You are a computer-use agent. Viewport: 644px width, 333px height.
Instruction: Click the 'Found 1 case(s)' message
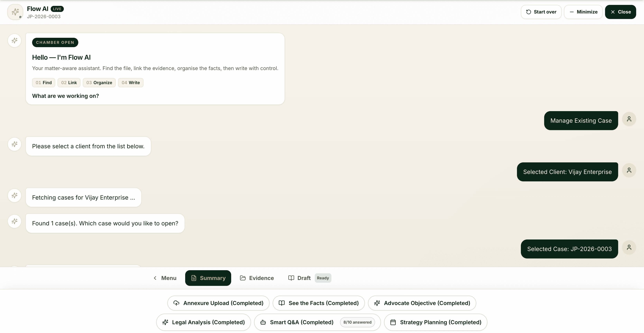(105, 223)
